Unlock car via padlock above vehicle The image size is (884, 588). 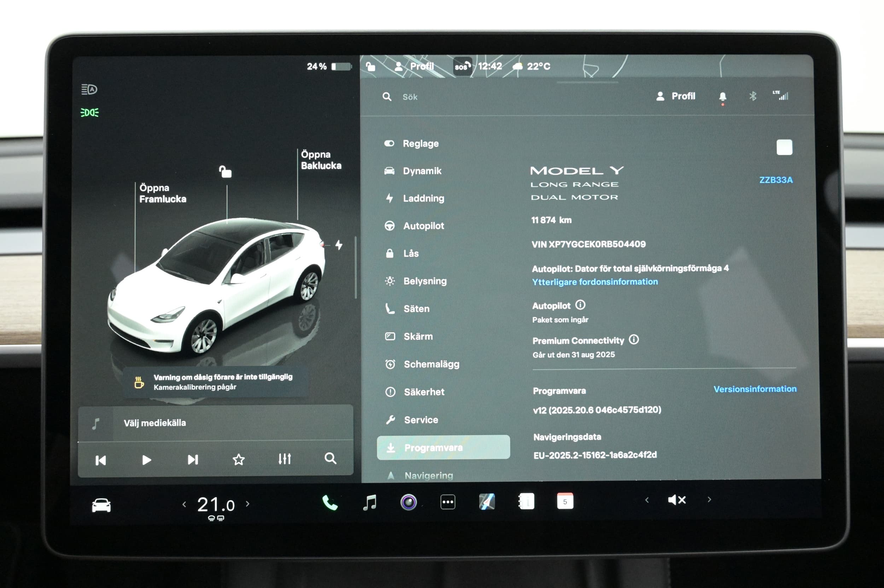[225, 172]
